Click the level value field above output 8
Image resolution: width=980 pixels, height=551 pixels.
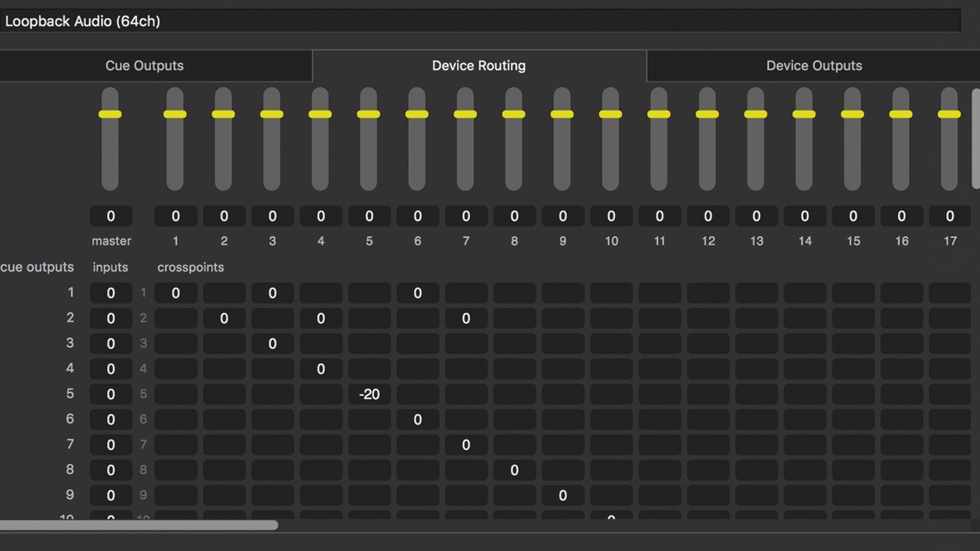514,216
